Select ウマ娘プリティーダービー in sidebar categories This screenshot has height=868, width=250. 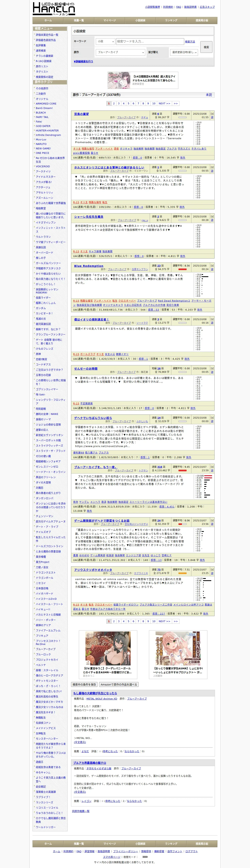coord(51,242)
